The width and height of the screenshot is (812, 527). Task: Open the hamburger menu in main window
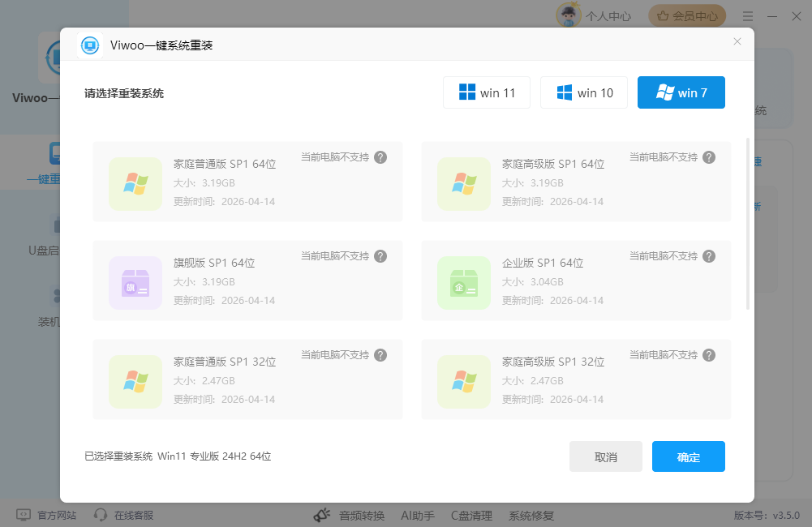pyautogui.click(x=748, y=16)
